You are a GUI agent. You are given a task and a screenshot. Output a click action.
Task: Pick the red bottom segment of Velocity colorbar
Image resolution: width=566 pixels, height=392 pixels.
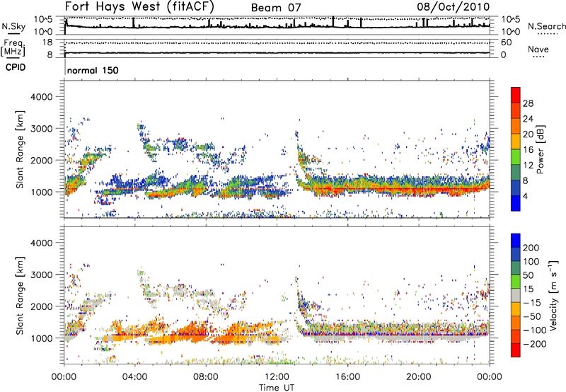(x=516, y=350)
